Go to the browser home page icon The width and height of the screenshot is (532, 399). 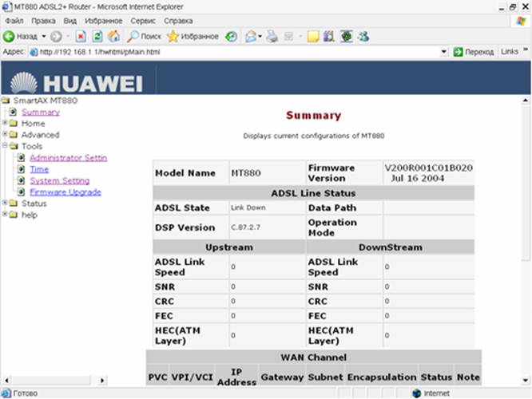coord(114,36)
